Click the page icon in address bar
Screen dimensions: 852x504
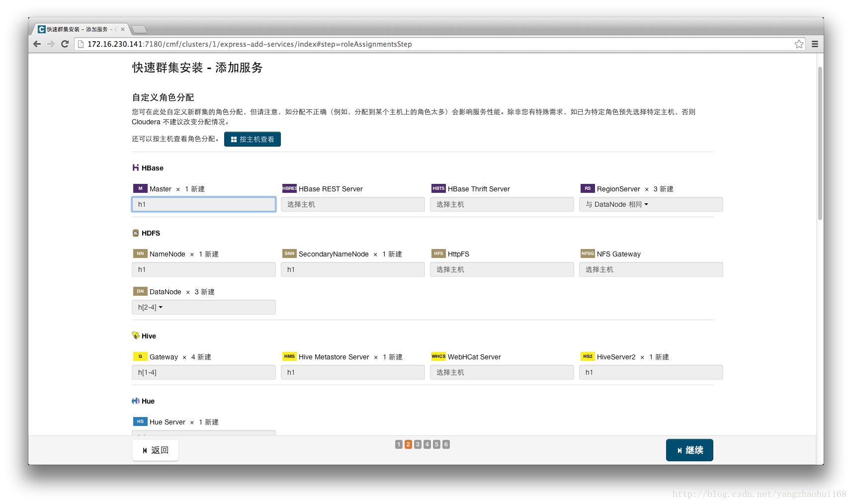tap(81, 44)
